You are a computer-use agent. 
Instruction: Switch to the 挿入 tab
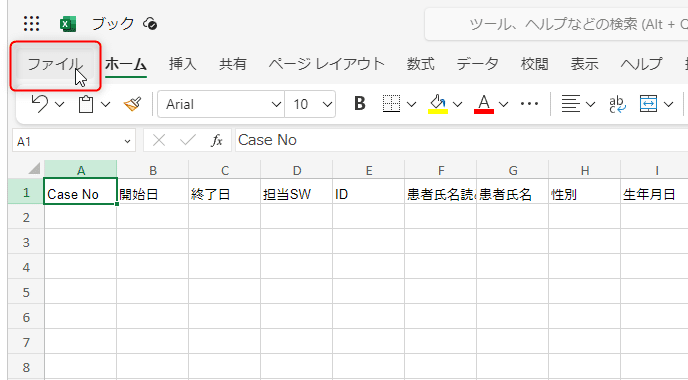tap(183, 64)
